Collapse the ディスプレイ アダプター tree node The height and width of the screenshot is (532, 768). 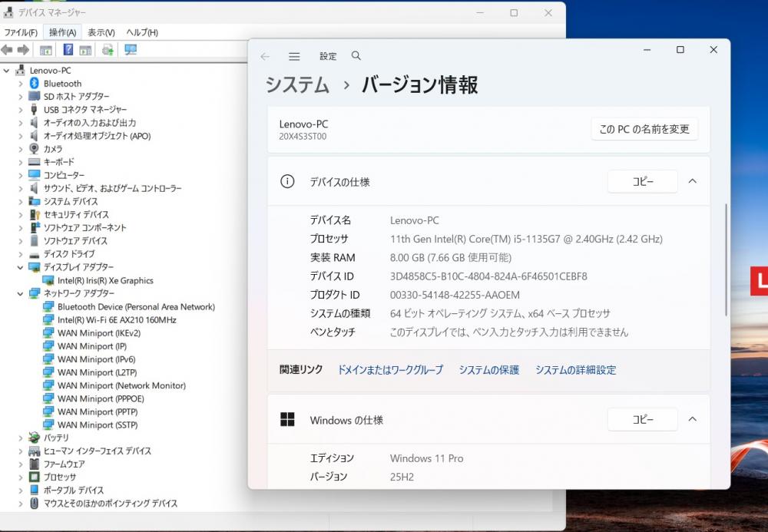pos(21,267)
